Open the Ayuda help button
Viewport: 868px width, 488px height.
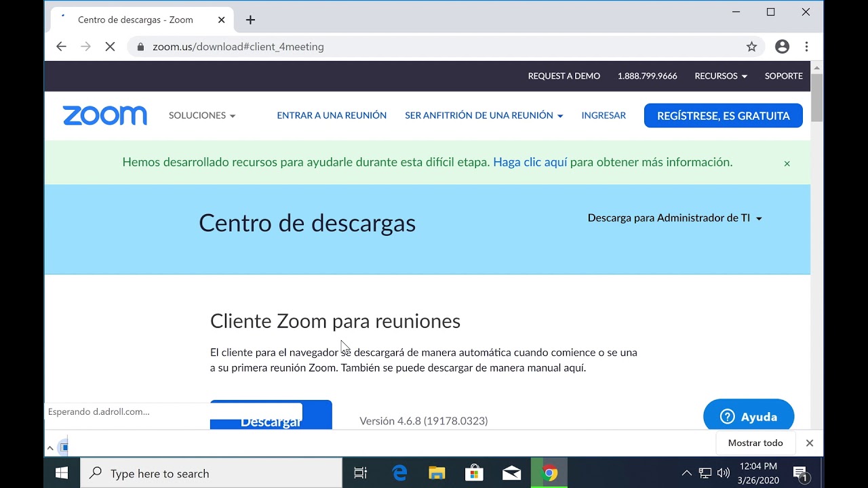[749, 415]
